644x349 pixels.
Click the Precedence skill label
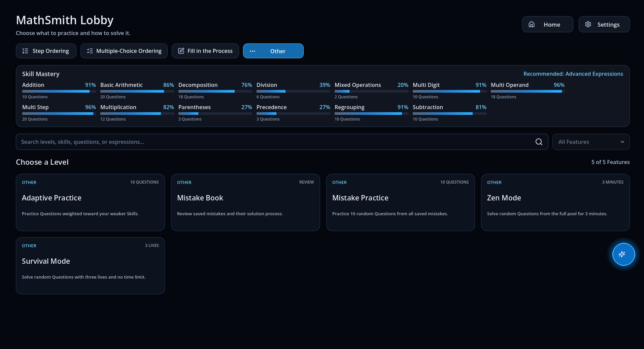tap(272, 107)
